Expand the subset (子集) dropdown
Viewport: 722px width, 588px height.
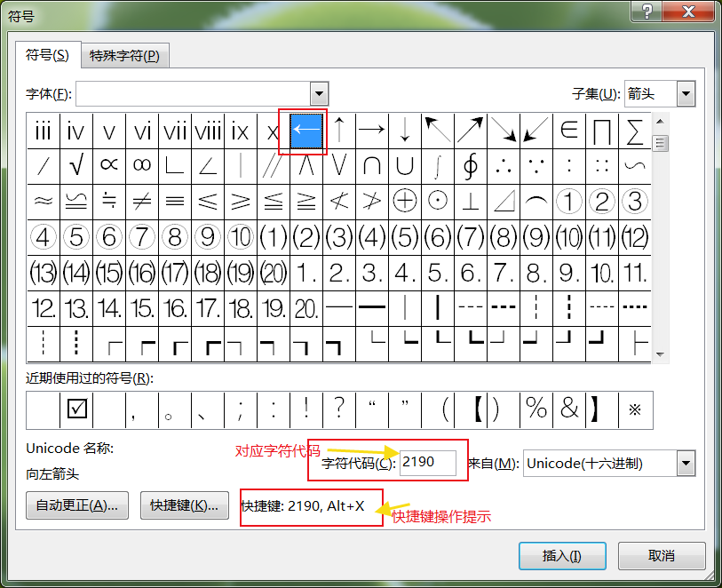[685, 93]
